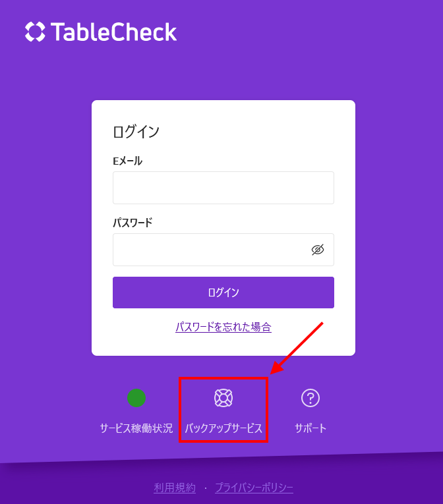Click the Eメール field label
The image size is (443, 504).
coord(127,161)
